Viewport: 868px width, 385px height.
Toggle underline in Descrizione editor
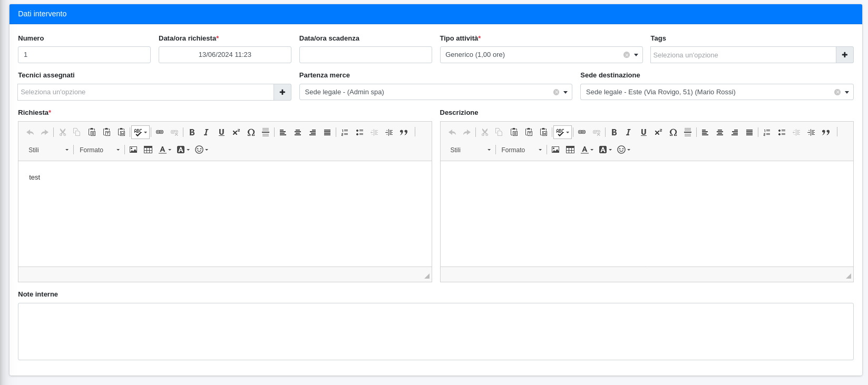pos(643,132)
